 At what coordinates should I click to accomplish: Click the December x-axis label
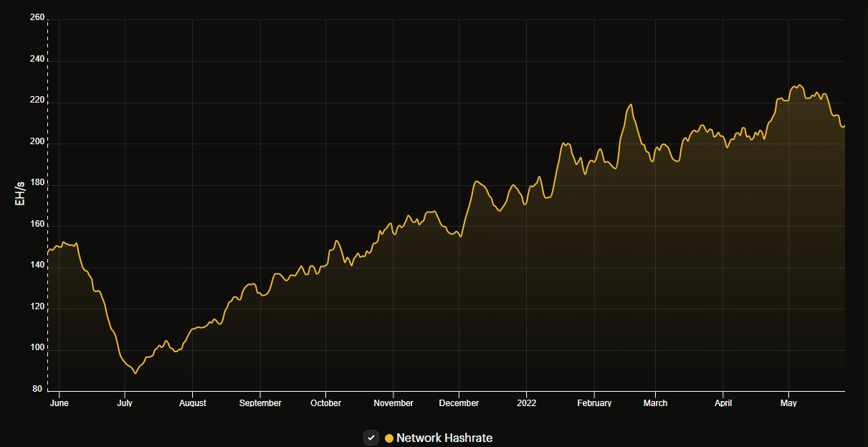[x=459, y=403]
